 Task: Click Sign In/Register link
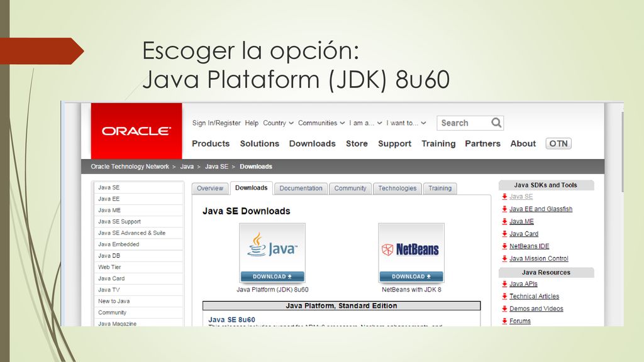(x=216, y=123)
